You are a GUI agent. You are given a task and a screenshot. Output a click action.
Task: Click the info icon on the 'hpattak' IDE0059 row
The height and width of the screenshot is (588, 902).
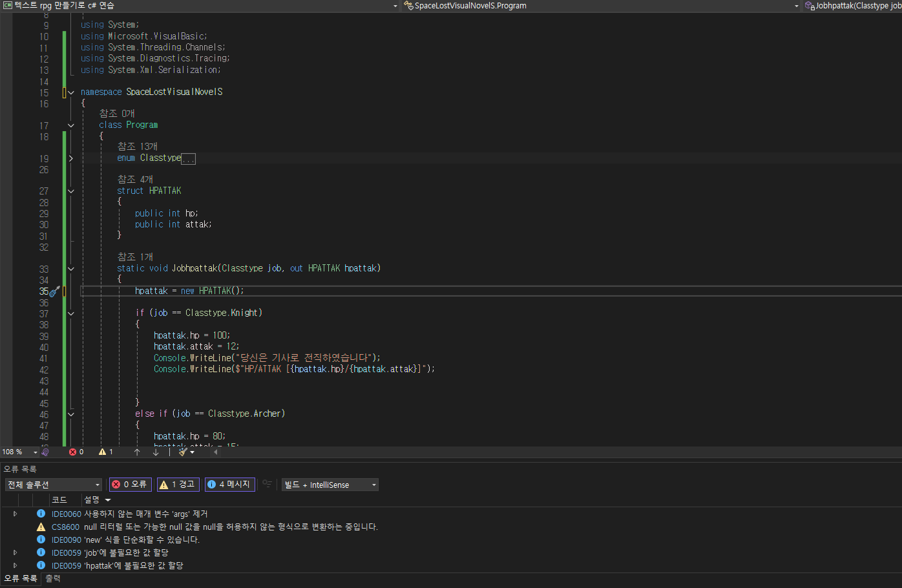point(41,565)
